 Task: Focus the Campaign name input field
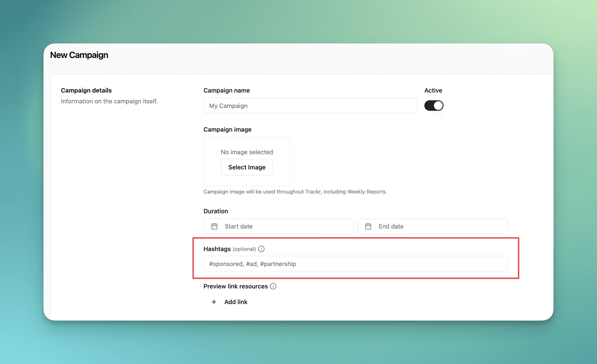(x=310, y=106)
